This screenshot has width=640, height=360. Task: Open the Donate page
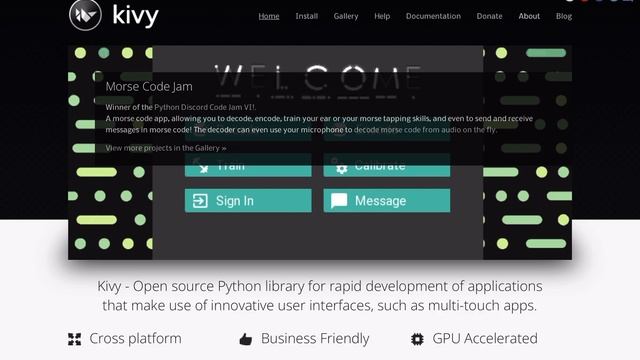pos(489,16)
